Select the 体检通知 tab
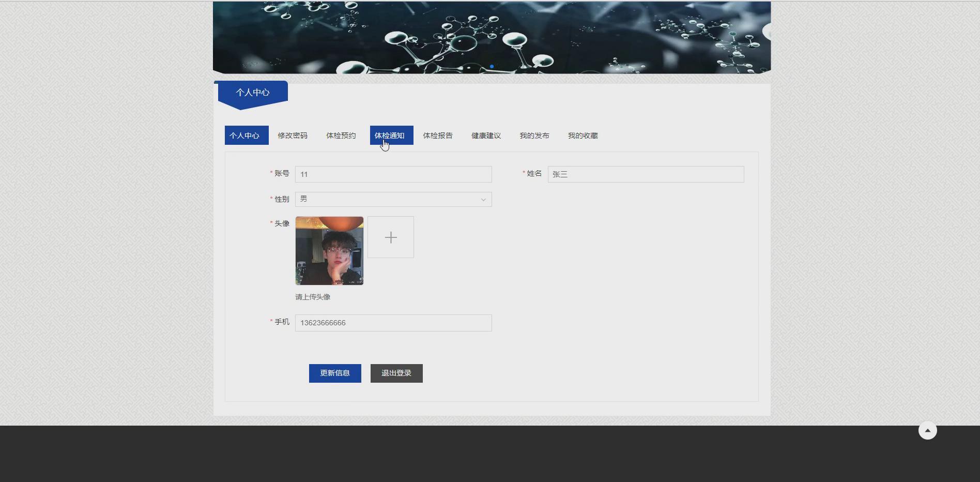The width and height of the screenshot is (980, 482). click(391, 135)
